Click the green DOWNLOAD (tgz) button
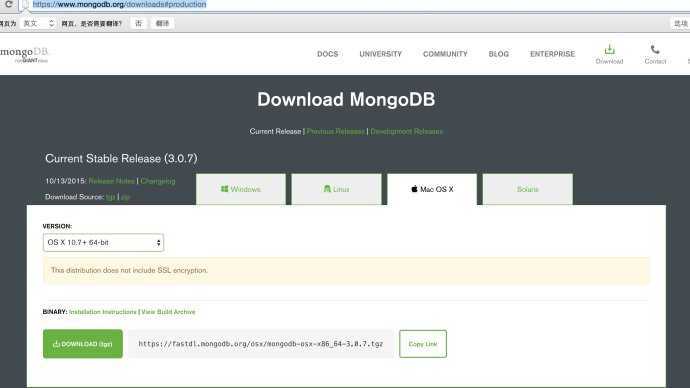The width and height of the screenshot is (690, 388). click(83, 344)
